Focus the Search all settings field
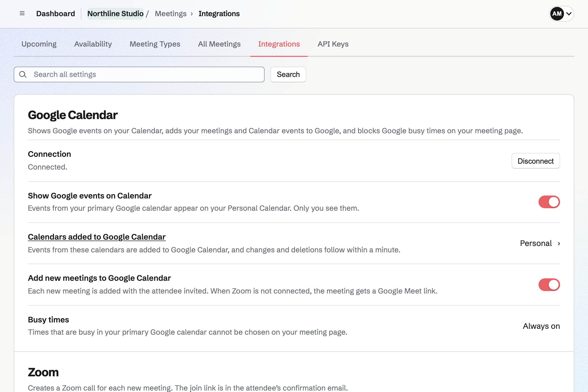The image size is (588, 392). coord(139,74)
